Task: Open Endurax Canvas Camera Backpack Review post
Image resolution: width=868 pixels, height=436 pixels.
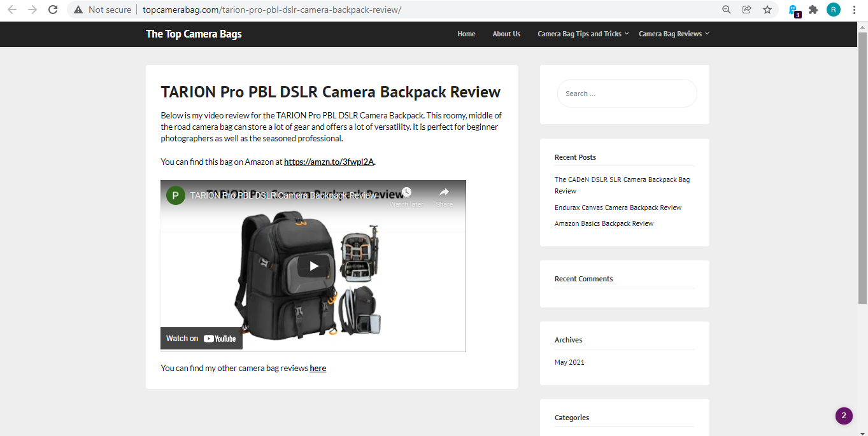Action: 618,207
